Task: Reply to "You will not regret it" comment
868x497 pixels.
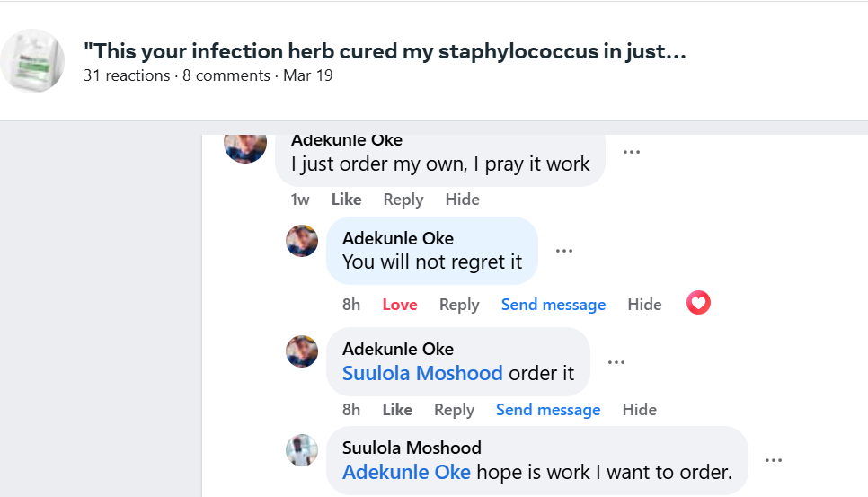Action: point(459,305)
